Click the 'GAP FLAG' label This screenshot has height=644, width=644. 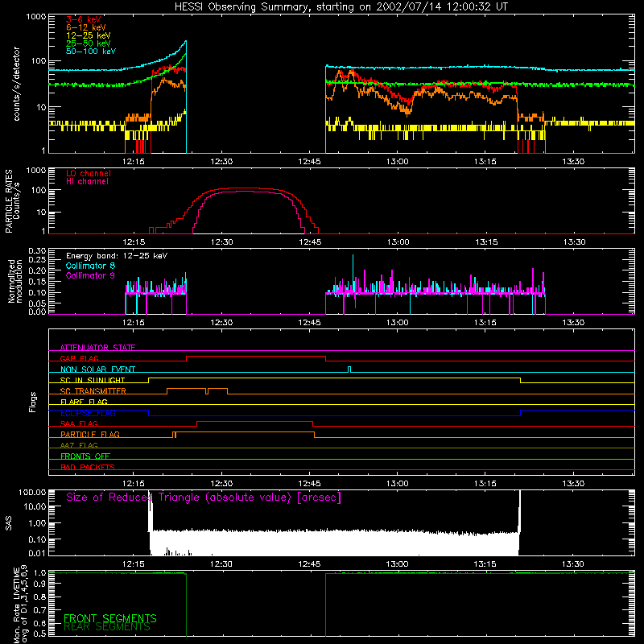tap(79, 358)
